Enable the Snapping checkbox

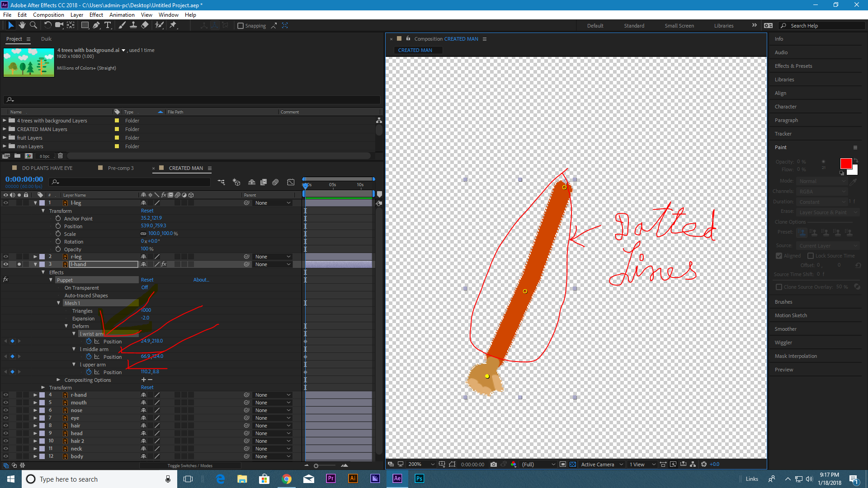(x=241, y=26)
